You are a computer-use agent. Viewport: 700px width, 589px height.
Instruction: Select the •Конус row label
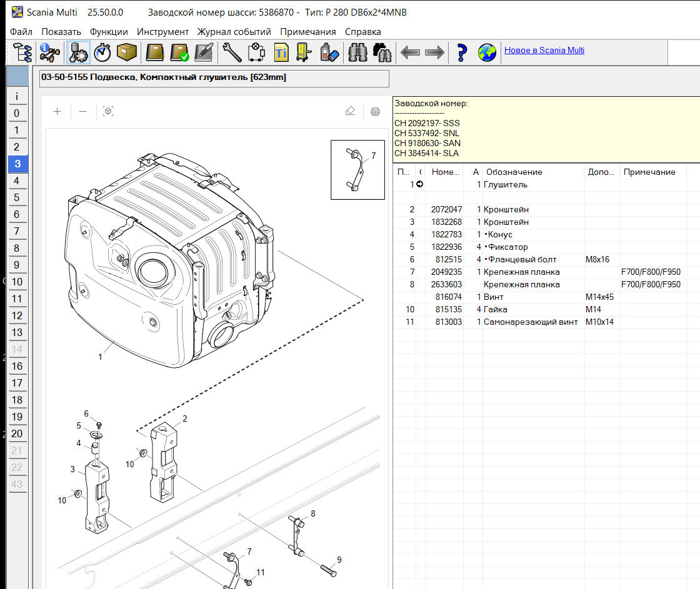(x=498, y=235)
